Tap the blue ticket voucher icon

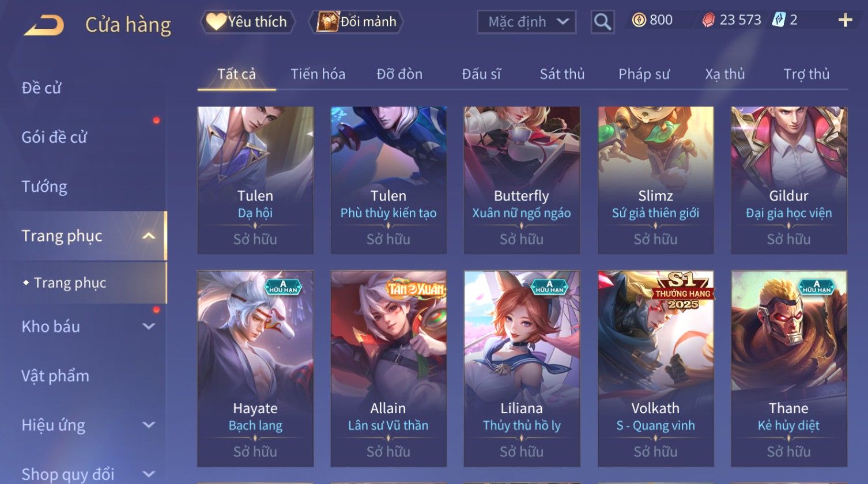[x=779, y=20]
